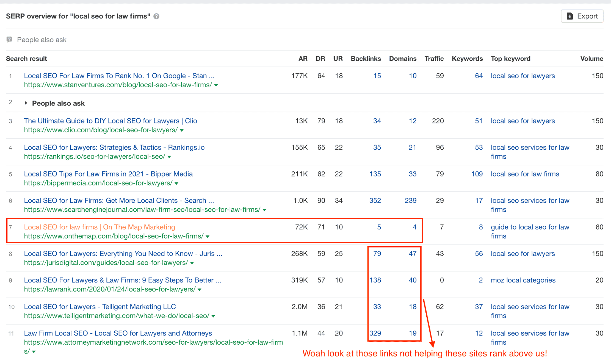
Task: Click the clio.com green URL
Action: 101,130
